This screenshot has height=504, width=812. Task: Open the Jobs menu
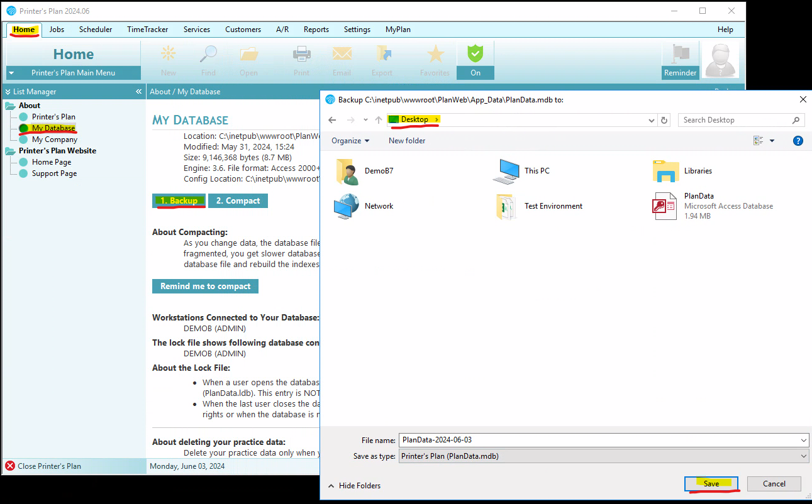(x=57, y=30)
